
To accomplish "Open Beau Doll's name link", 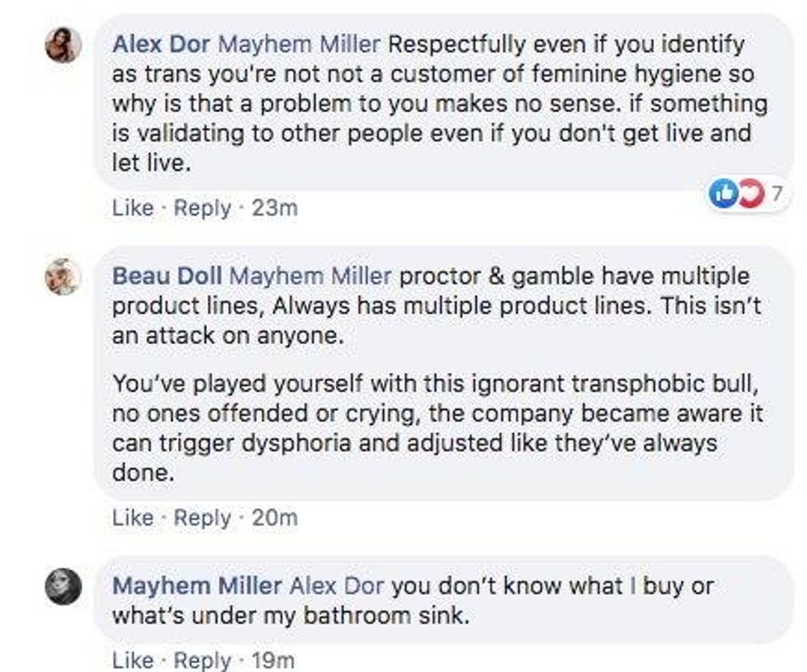I will (x=167, y=276).
